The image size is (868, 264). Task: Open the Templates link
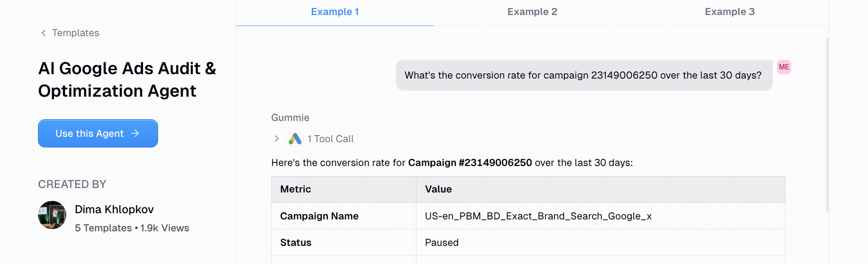(x=75, y=33)
